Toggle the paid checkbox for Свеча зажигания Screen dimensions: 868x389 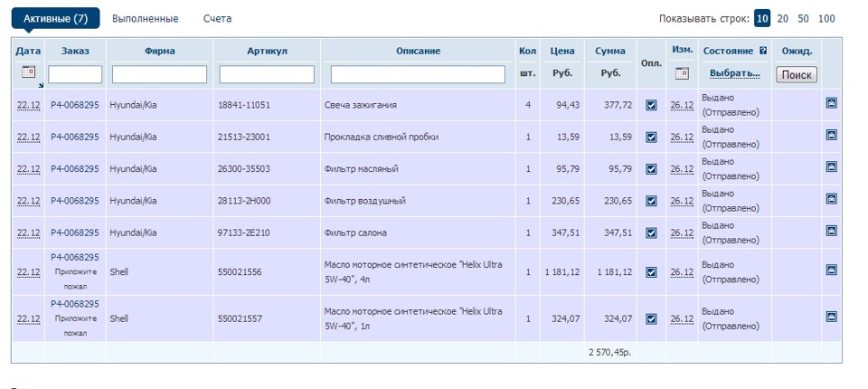point(651,105)
